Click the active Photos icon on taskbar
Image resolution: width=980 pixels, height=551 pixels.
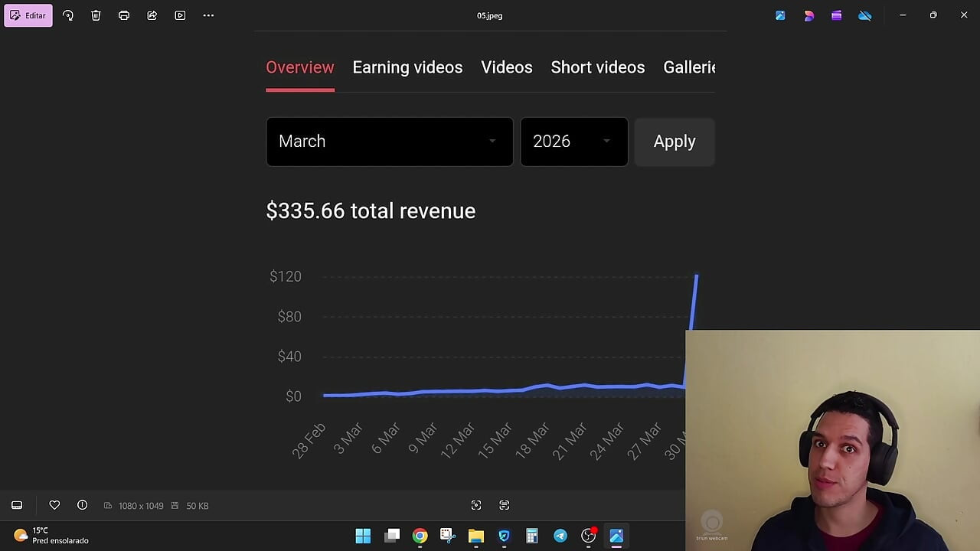click(616, 536)
